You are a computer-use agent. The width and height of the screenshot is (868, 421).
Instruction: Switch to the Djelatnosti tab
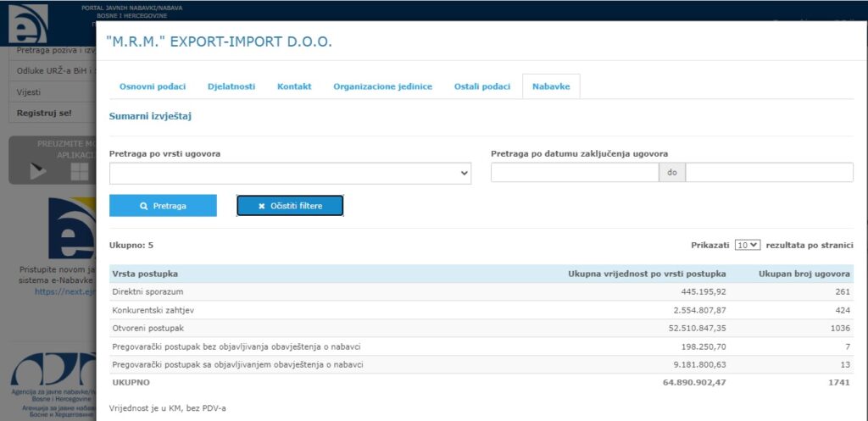[231, 86]
